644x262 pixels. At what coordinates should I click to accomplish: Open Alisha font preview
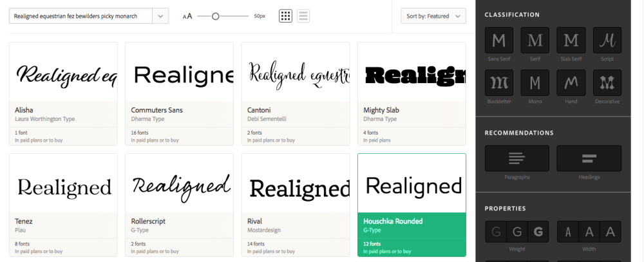(63, 72)
